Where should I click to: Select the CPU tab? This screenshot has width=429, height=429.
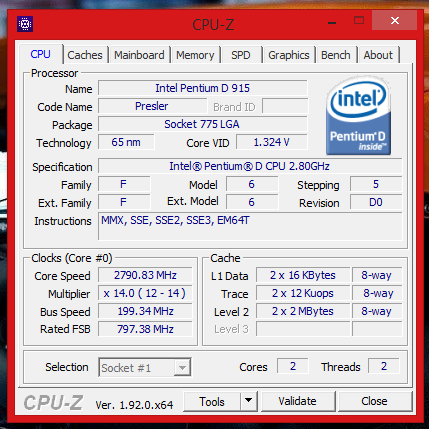[x=40, y=54]
